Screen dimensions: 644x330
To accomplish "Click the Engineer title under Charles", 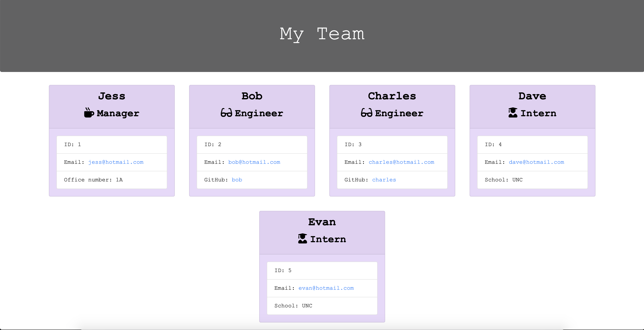I will pos(399,113).
